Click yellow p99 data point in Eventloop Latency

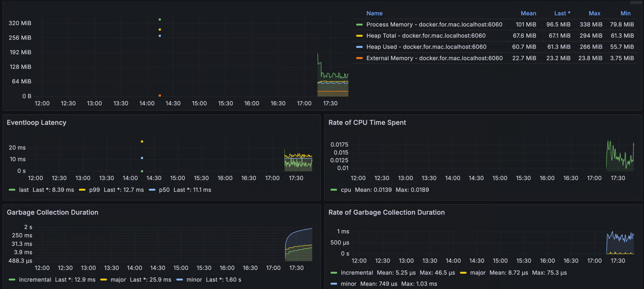pos(142,142)
